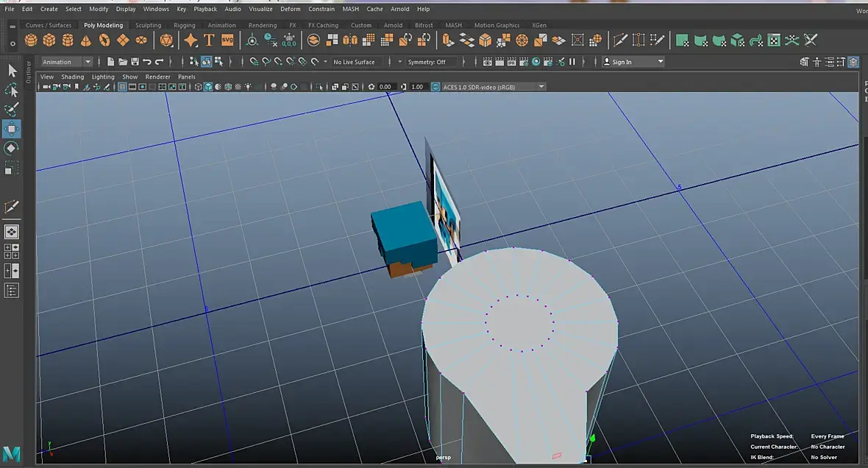Viewport: 868px width, 468px height.
Task: Click the IPR render icon
Action: click(511, 62)
